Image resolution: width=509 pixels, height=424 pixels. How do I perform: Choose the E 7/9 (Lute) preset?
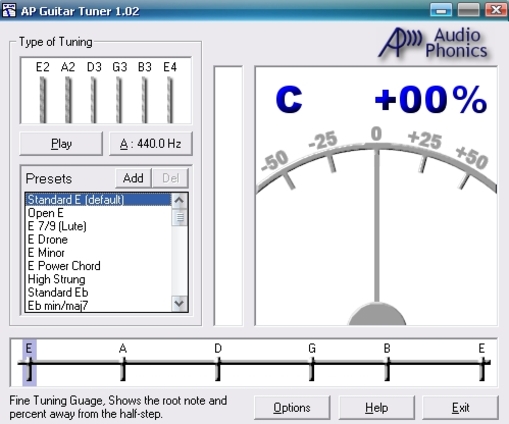(x=99, y=226)
